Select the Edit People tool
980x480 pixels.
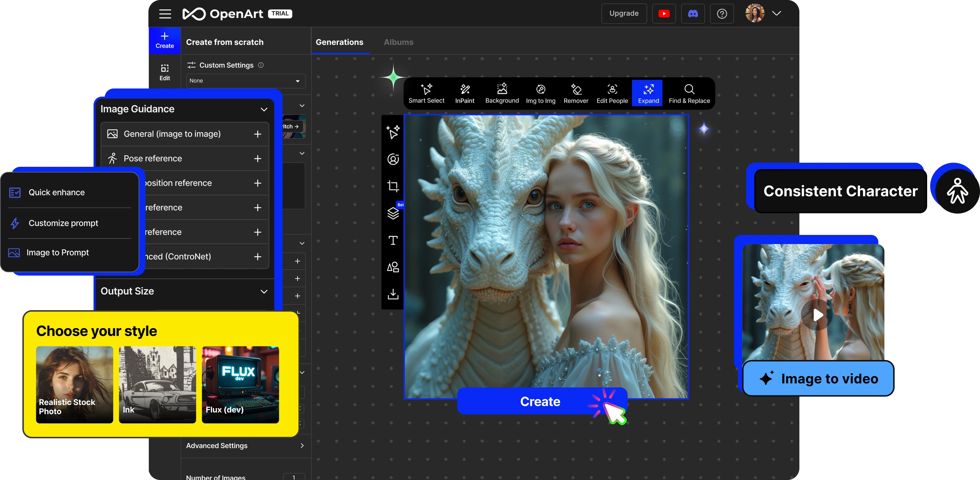tap(612, 93)
